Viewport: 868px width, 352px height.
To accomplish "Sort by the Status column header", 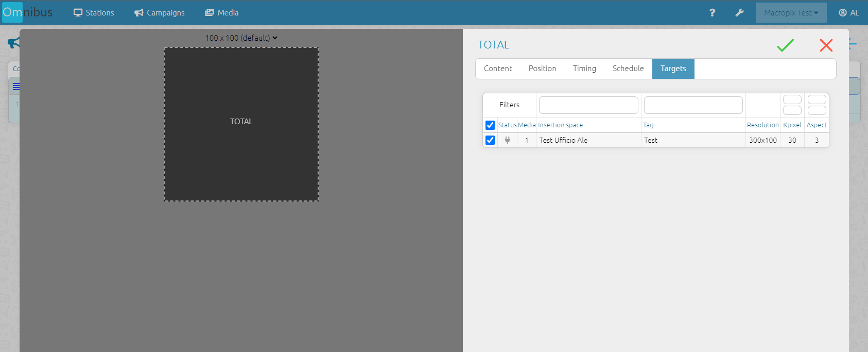I will (x=507, y=125).
